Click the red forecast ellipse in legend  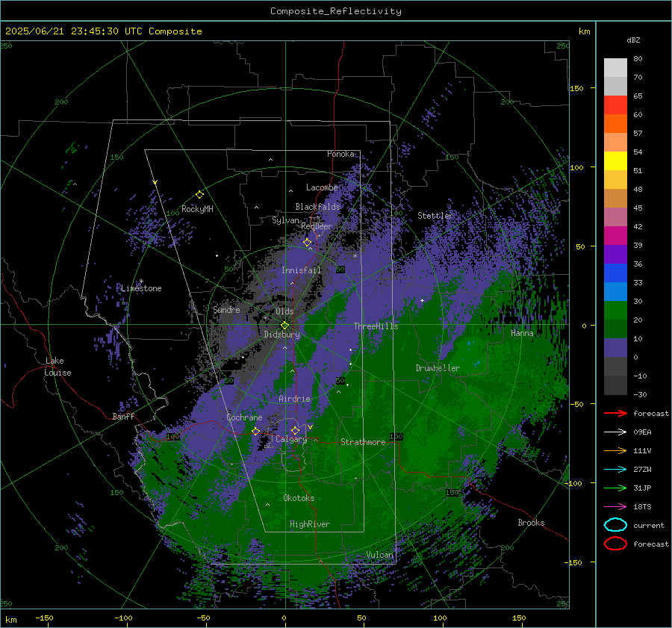pos(615,544)
